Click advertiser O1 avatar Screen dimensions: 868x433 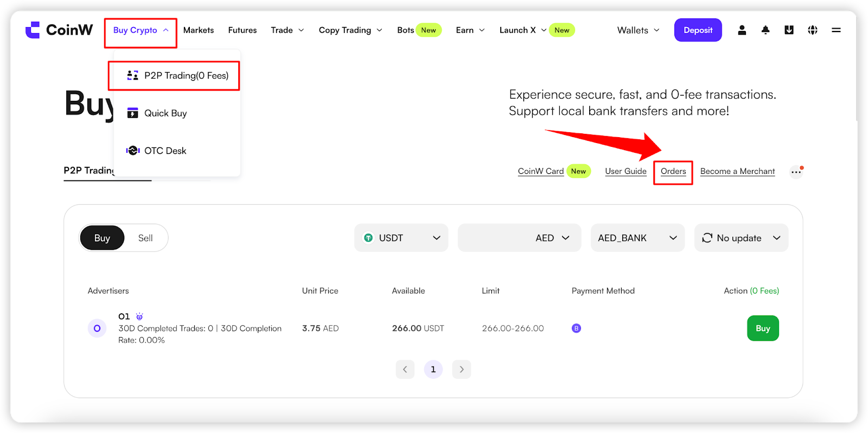pyautogui.click(x=97, y=328)
